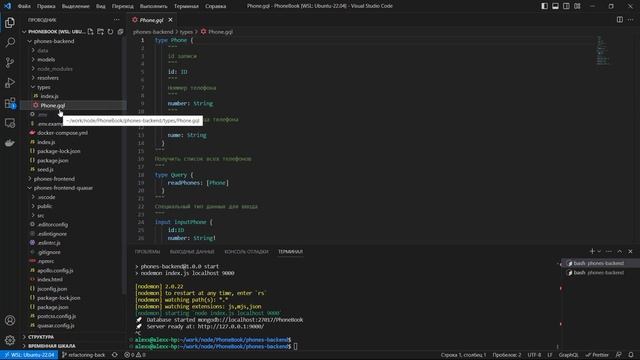
Task: Open the Файл menu
Action: click(24, 6)
